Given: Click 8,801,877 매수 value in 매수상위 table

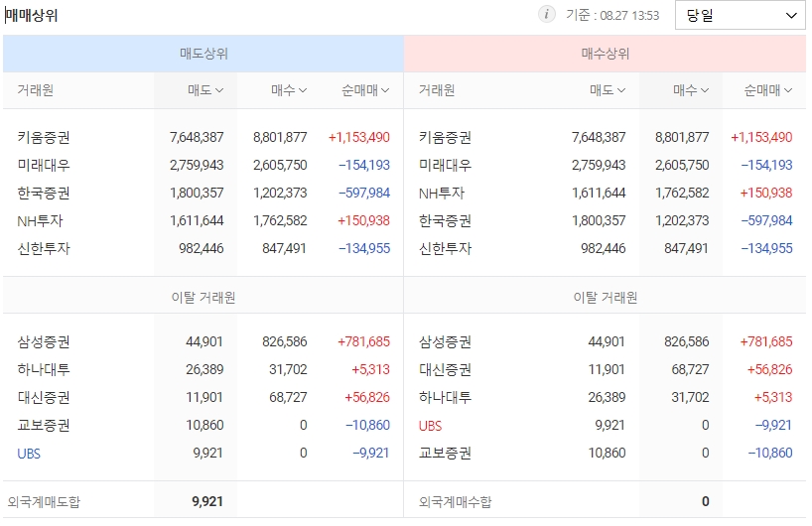Looking at the screenshot, I should [682, 137].
